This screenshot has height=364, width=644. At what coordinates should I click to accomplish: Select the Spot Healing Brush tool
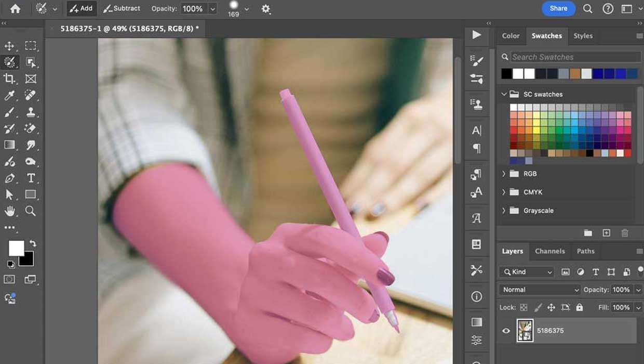point(31,95)
